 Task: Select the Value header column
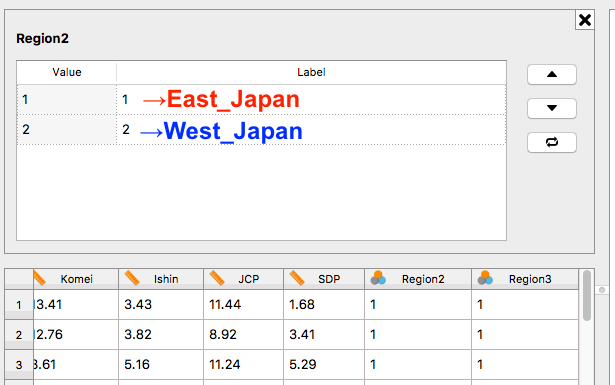[67, 73]
